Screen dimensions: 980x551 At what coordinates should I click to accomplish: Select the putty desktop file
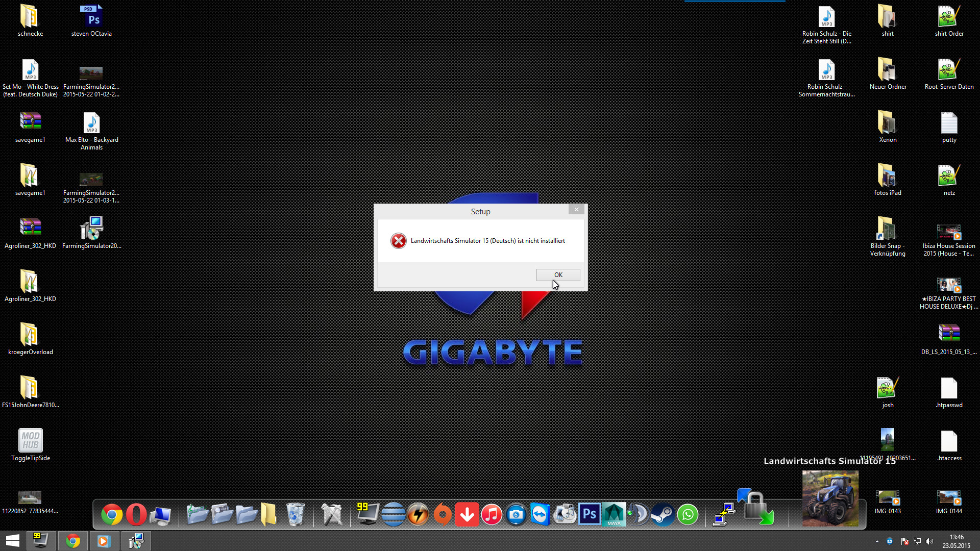pos(949,124)
